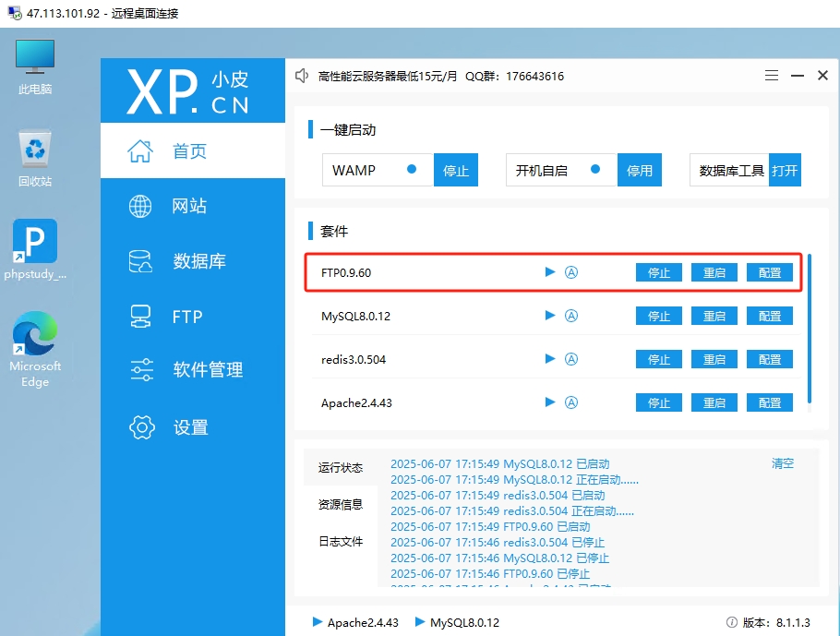
Task: Stop the Apache2.4.43 service
Action: 659,403
